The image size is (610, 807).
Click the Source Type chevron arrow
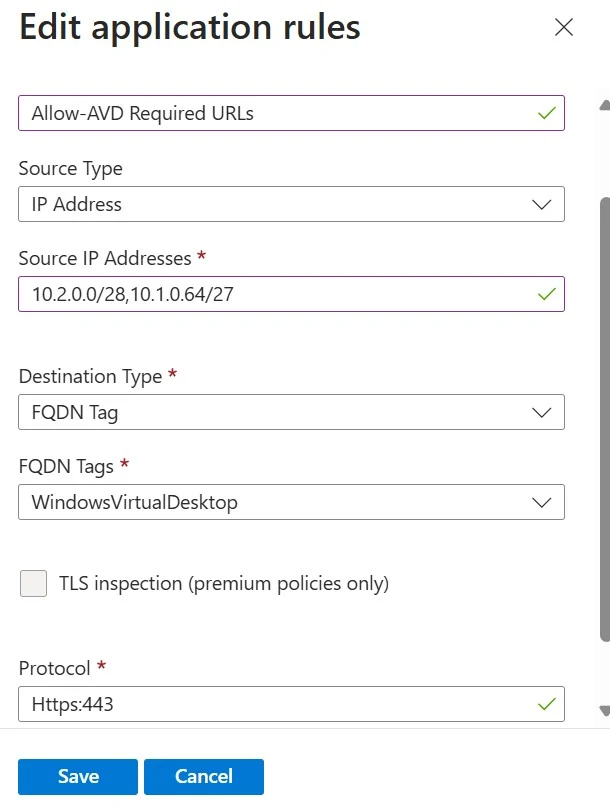[x=542, y=204]
